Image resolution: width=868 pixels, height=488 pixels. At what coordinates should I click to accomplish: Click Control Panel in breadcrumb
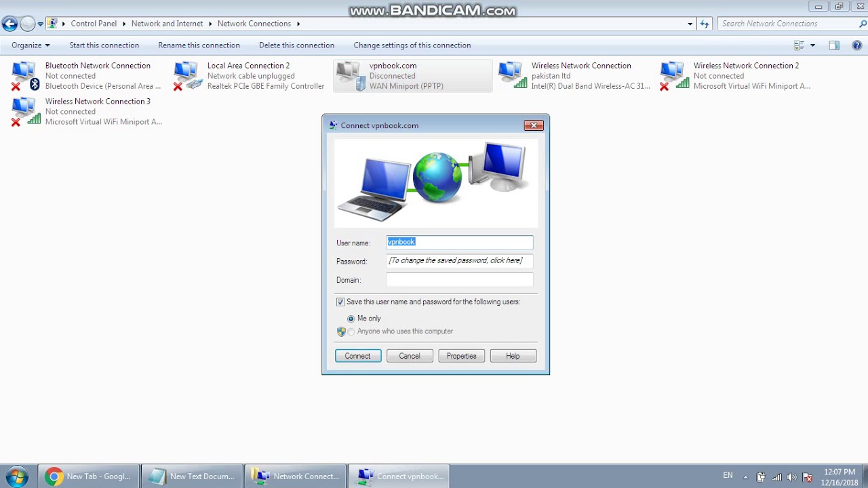(x=94, y=24)
